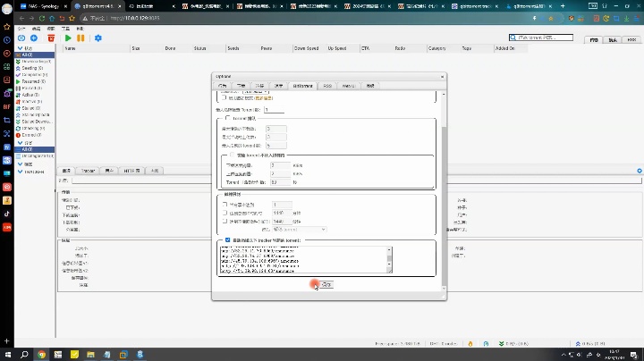Open the dropdown at top of options pane

coord(255,92)
